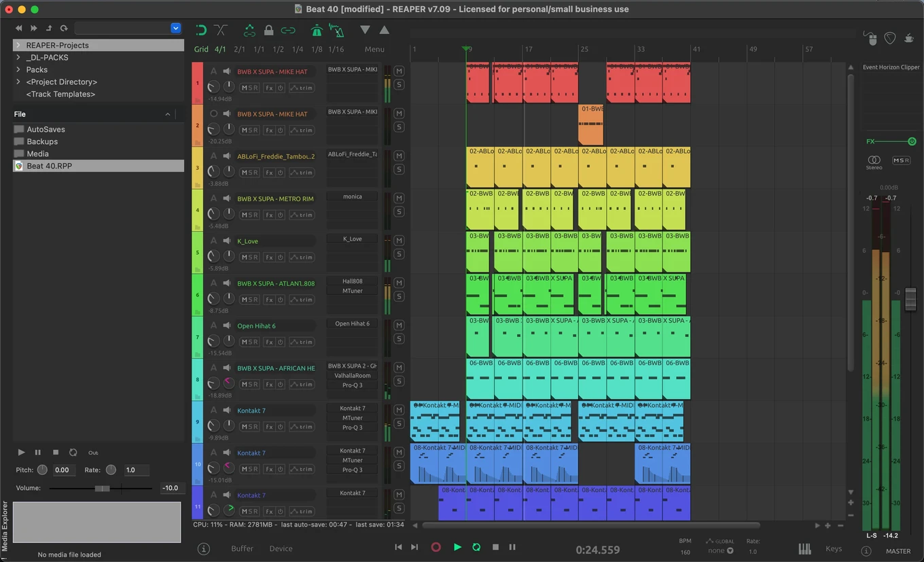Click the mouse icon in top-right corner
This screenshot has height=562, width=924.
click(870, 38)
